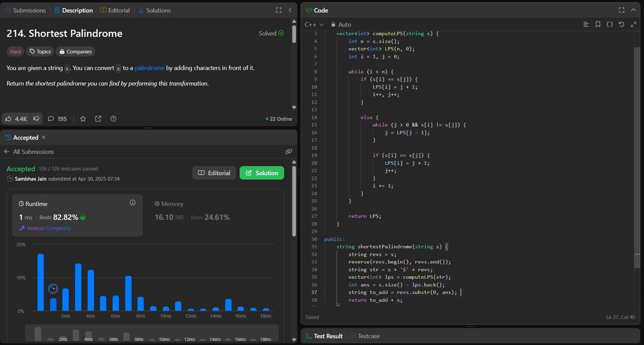The width and height of the screenshot is (644, 345).
Task: Open the C++ language dropdown
Action: point(314,24)
